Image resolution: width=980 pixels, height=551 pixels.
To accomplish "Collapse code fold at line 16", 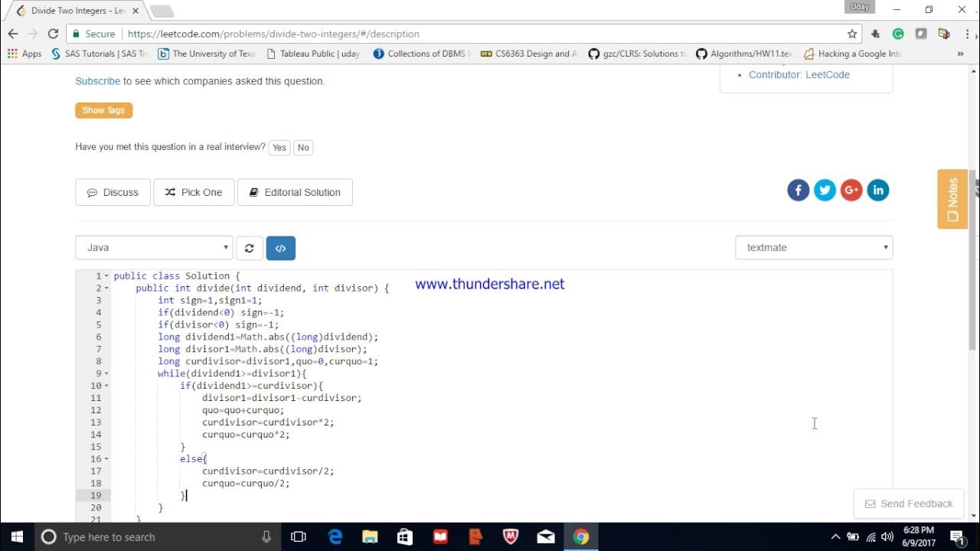I will pyautogui.click(x=106, y=459).
